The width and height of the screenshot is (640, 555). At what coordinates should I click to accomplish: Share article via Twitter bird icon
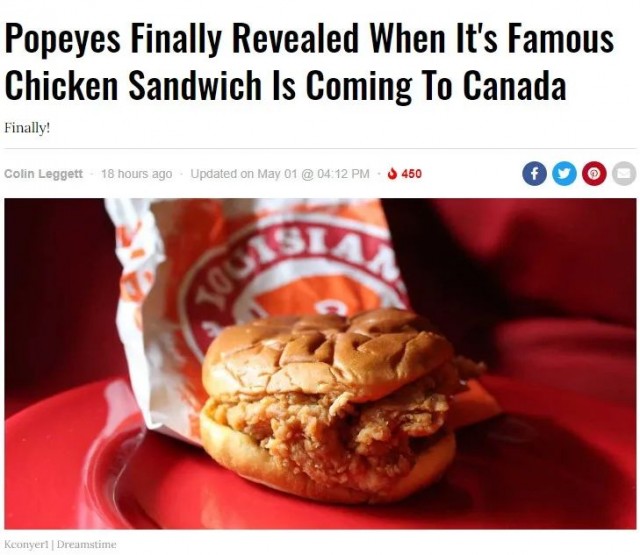[564, 173]
